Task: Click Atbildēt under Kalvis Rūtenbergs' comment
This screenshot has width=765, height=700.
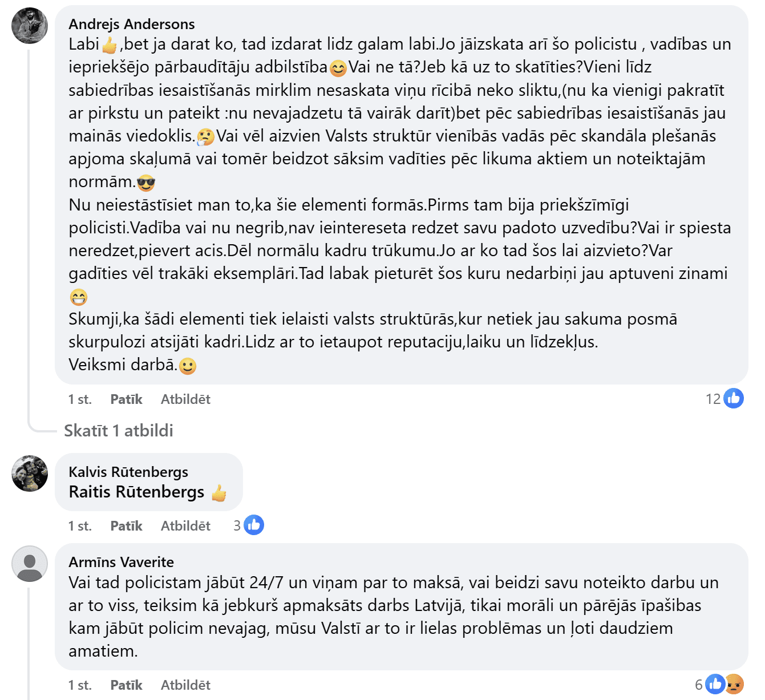Action: (185, 526)
